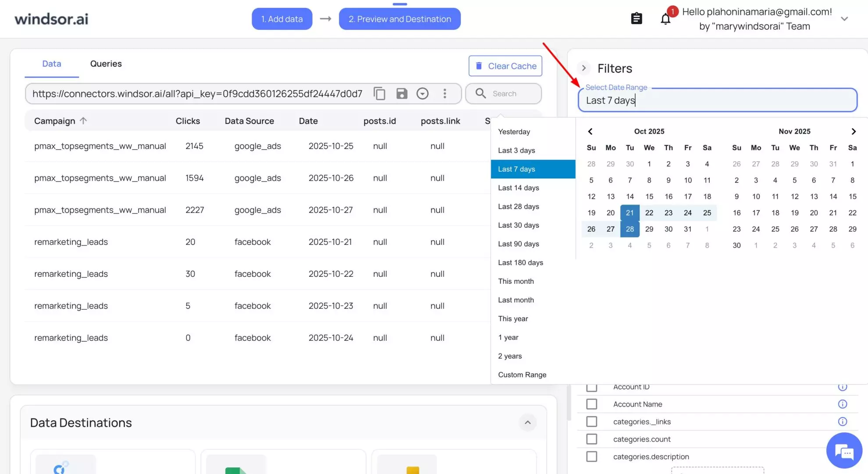The width and height of the screenshot is (868, 474).
Task: Enable the categories._links field checkbox
Action: (591, 421)
